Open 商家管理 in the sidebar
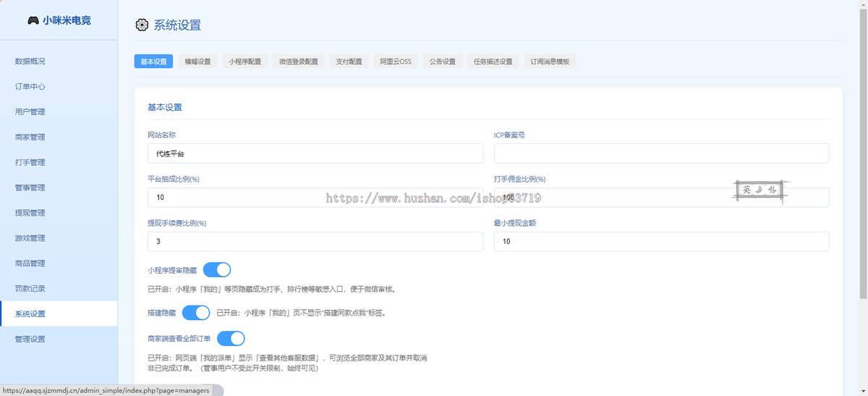The image size is (868, 396). tap(59, 137)
